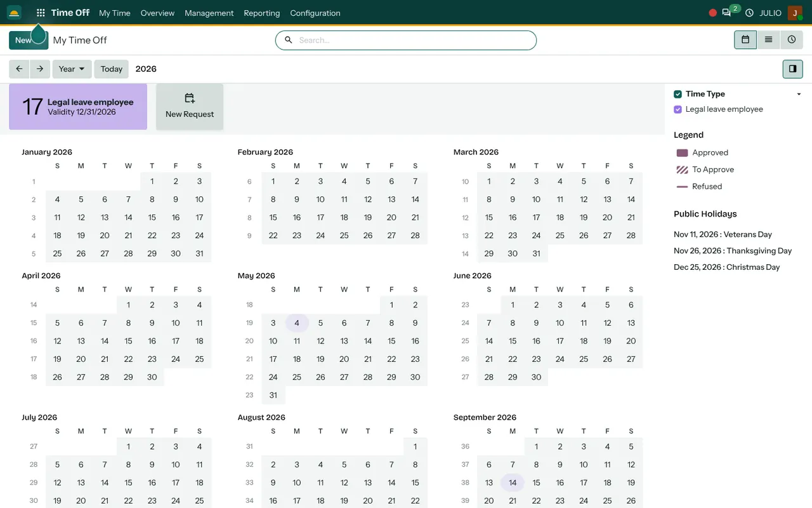Click the JULIO username label
The image size is (812, 508).
(770, 13)
